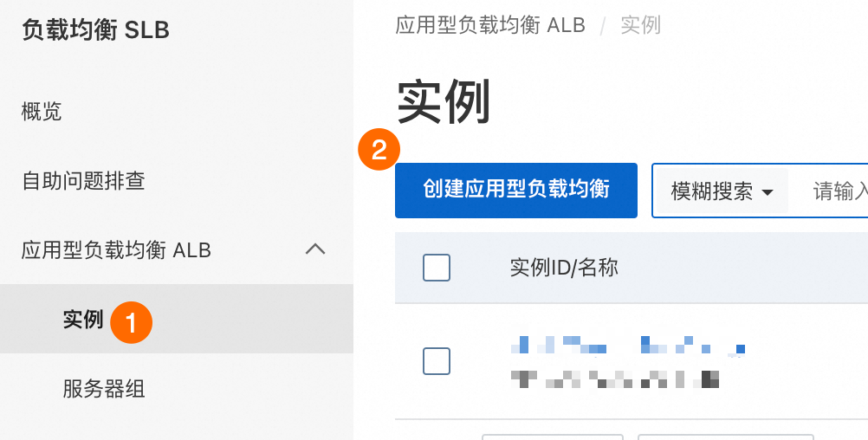Click the blurred gray instance name text
This screenshot has height=440, width=868.
pos(614,379)
